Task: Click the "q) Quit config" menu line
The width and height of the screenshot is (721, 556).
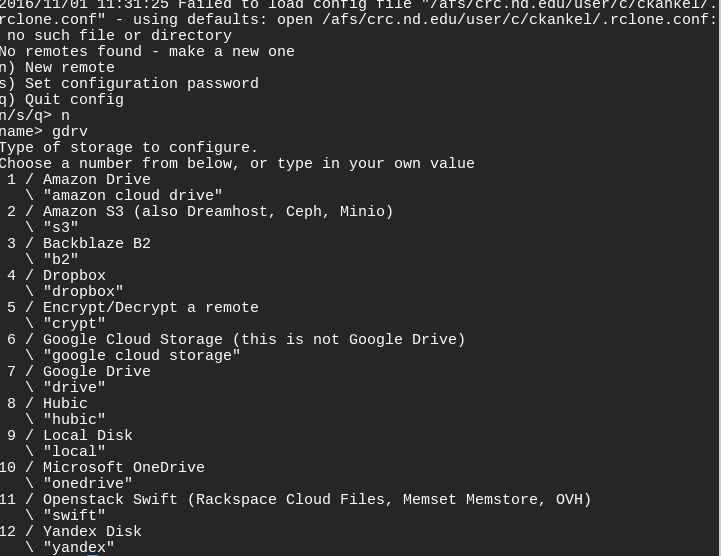Action: click(61, 100)
